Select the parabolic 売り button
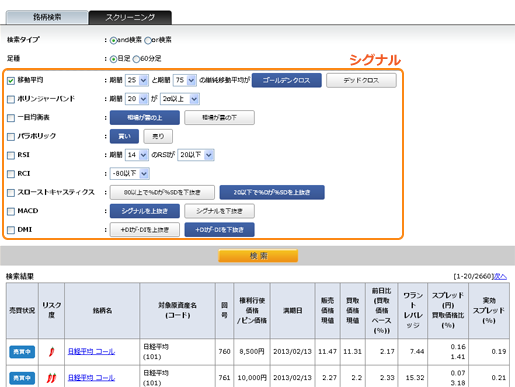 click(x=158, y=136)
